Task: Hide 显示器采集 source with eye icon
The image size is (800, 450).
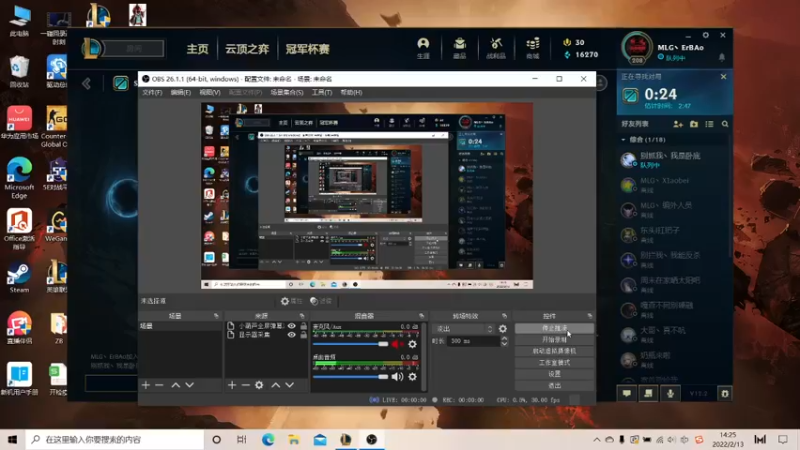Action: tap(291, 335)
